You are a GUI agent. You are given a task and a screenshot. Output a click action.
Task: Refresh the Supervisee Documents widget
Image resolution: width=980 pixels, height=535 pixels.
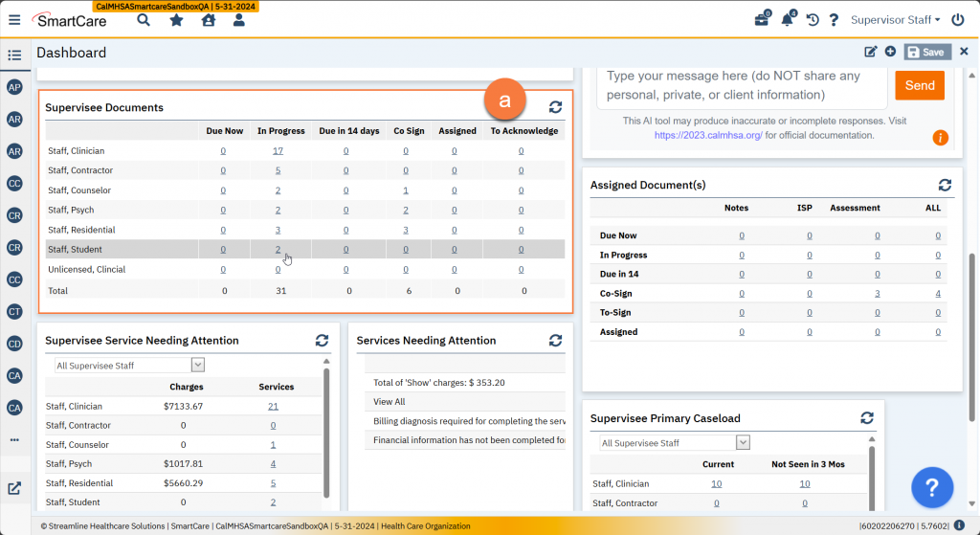pos(555,107)
